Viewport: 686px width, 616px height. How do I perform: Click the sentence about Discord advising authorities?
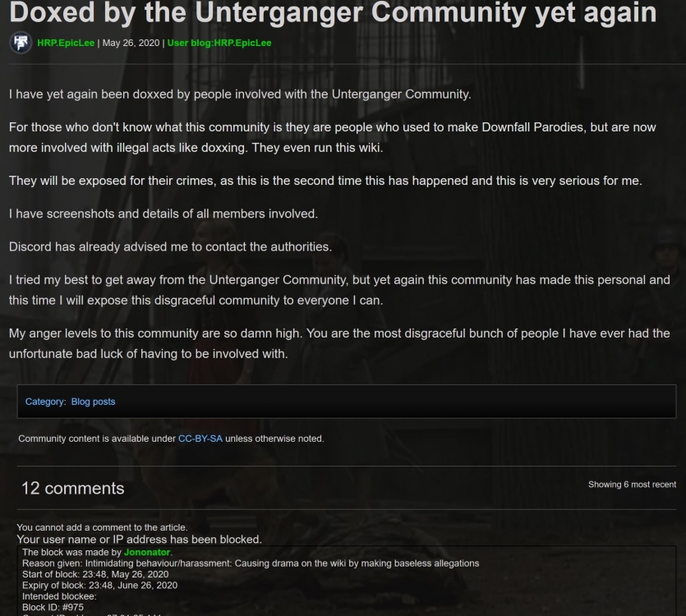coord(170,246)
